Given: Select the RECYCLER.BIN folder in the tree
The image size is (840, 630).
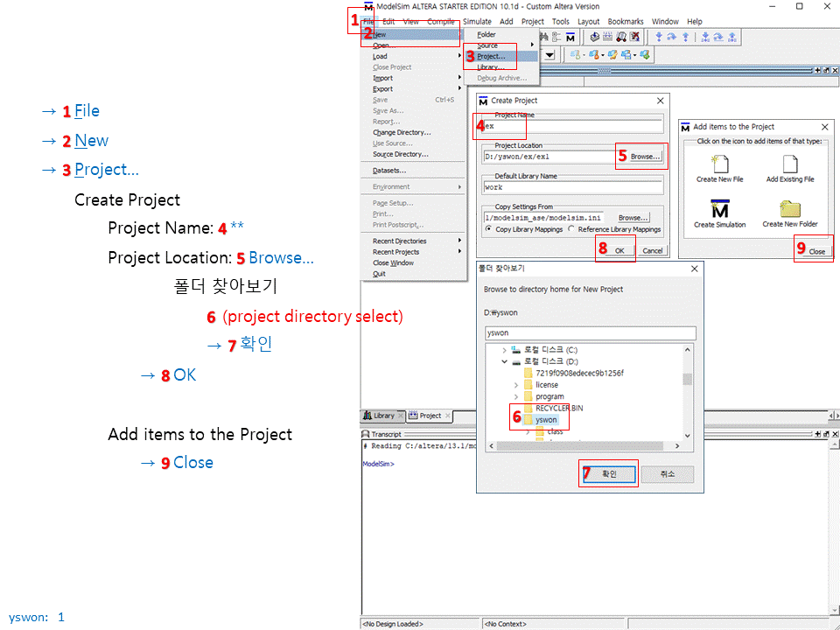Looking at the screenshot, I should (x=553, y=409).
